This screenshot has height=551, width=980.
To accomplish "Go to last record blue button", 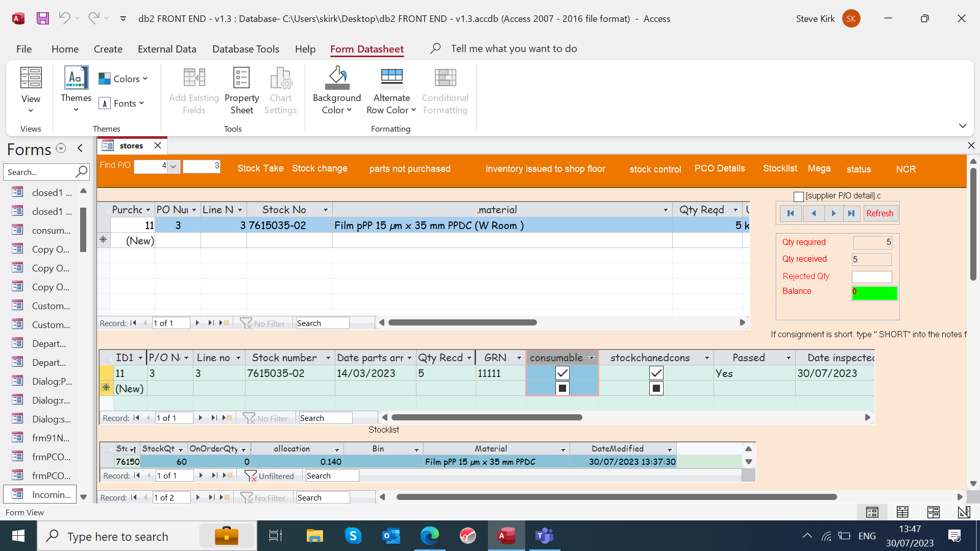I will 851,213.
